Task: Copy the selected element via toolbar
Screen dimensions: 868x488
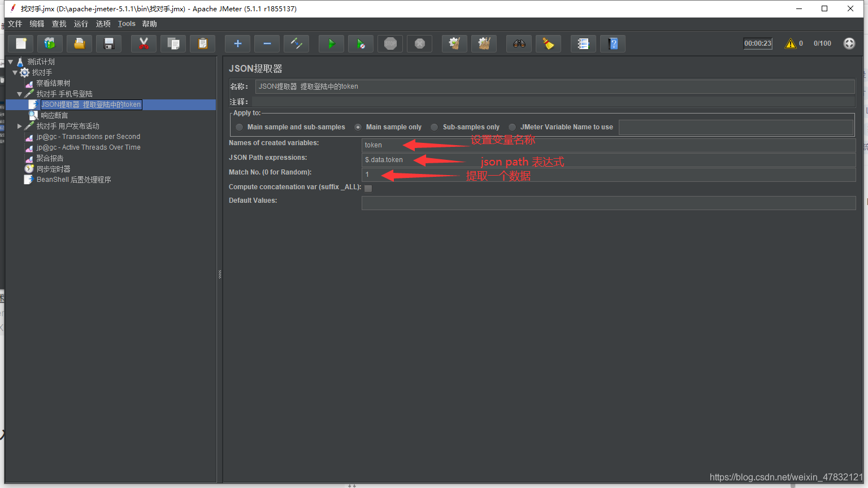Action: pyautogui.click(x=173, y=43)
